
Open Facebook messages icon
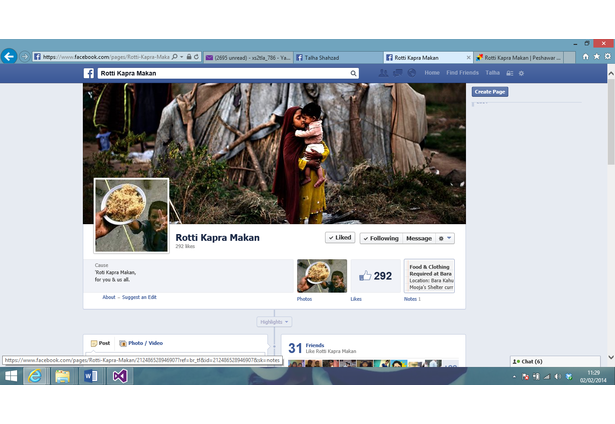[398, 73]
